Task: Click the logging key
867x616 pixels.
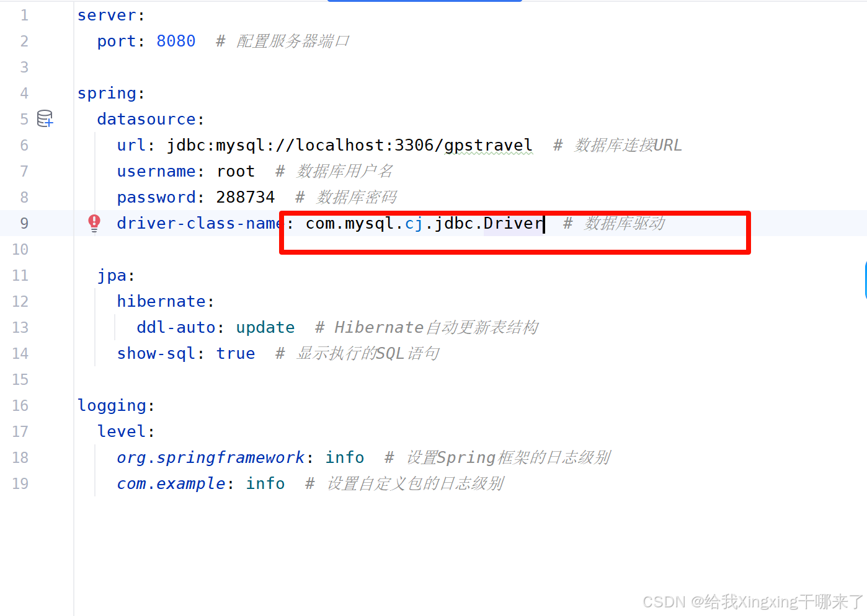Action: click(112, 405)
